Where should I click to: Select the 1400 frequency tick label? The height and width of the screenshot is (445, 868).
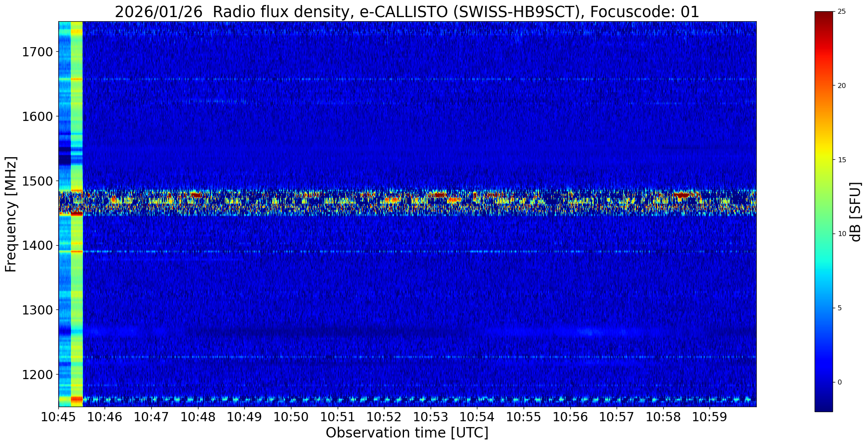(38, 245)
